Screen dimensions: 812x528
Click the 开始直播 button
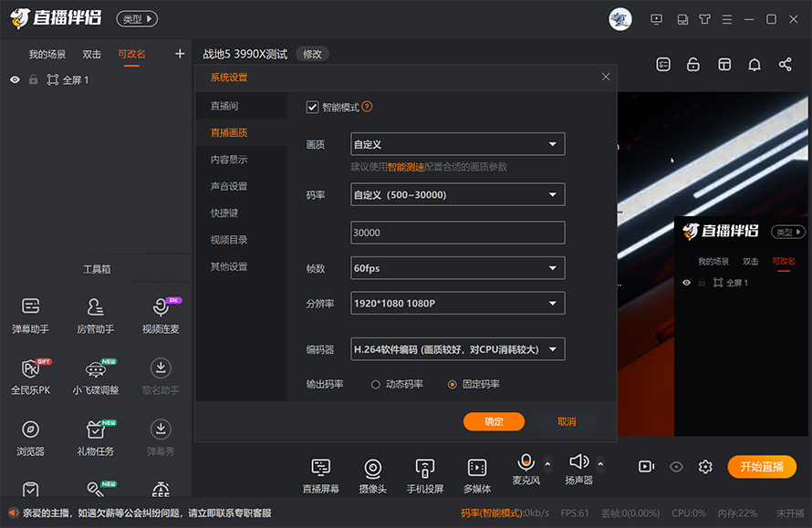(x=762, y=467)
